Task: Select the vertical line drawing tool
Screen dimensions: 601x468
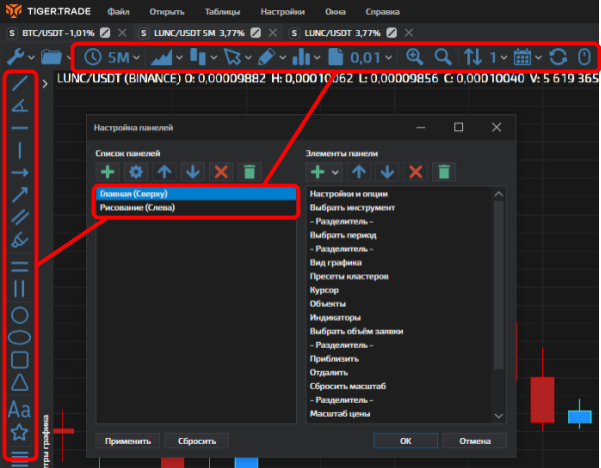Action: (19, 151)
